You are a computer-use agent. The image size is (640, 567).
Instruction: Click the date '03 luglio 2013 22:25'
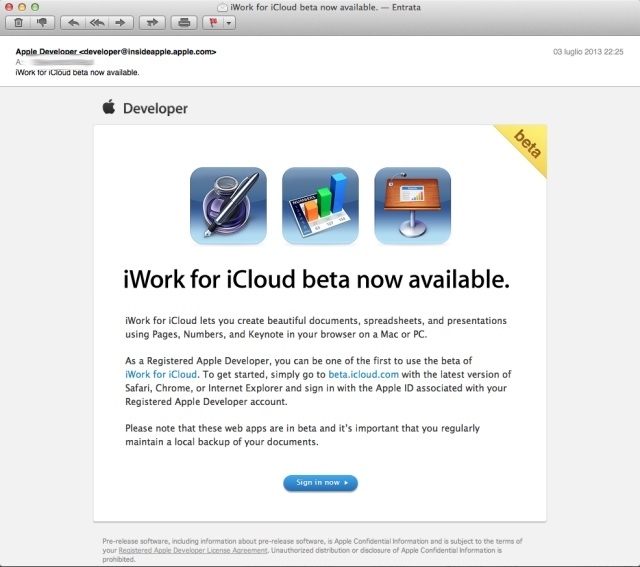pos(588,52)
